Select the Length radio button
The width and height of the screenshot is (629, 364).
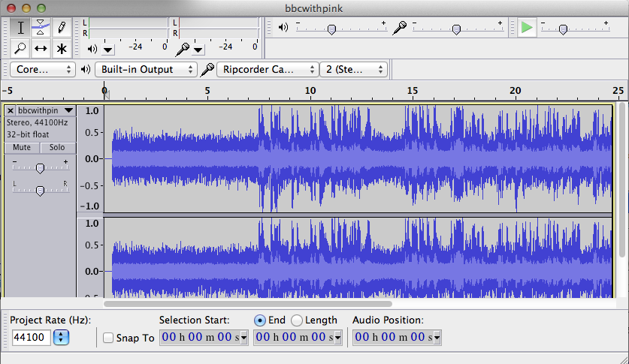[x=297, y=320]
